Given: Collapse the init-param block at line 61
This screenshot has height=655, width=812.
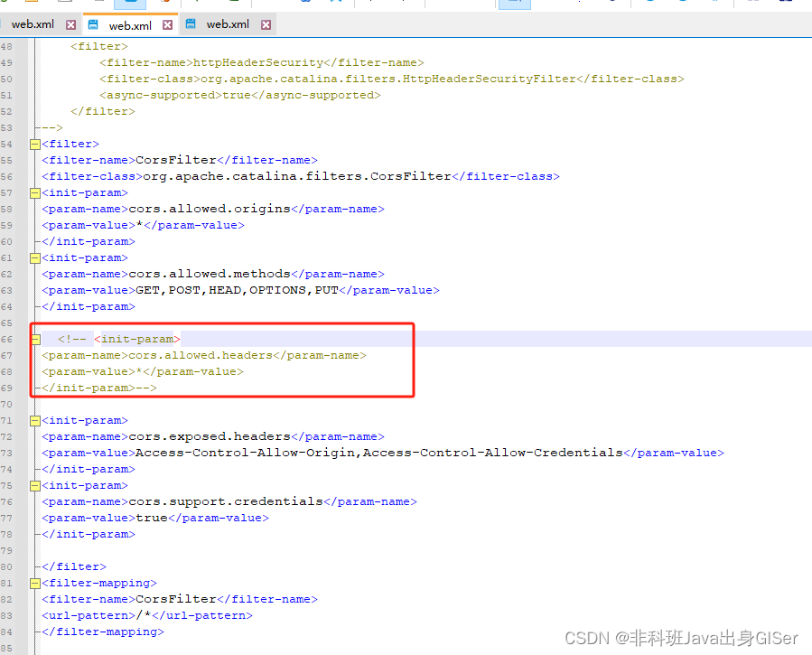Looking at the screenshot, I should (x=34, y=257).
